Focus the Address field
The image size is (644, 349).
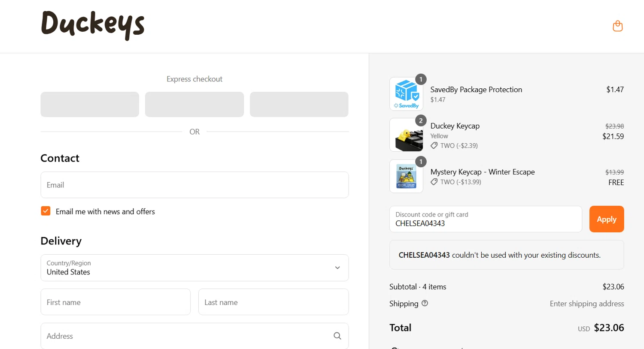click(x=194, y=336)
